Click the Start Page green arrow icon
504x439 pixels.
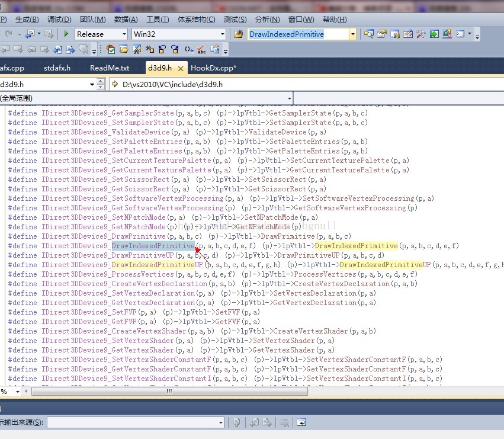tap(434, 34)
